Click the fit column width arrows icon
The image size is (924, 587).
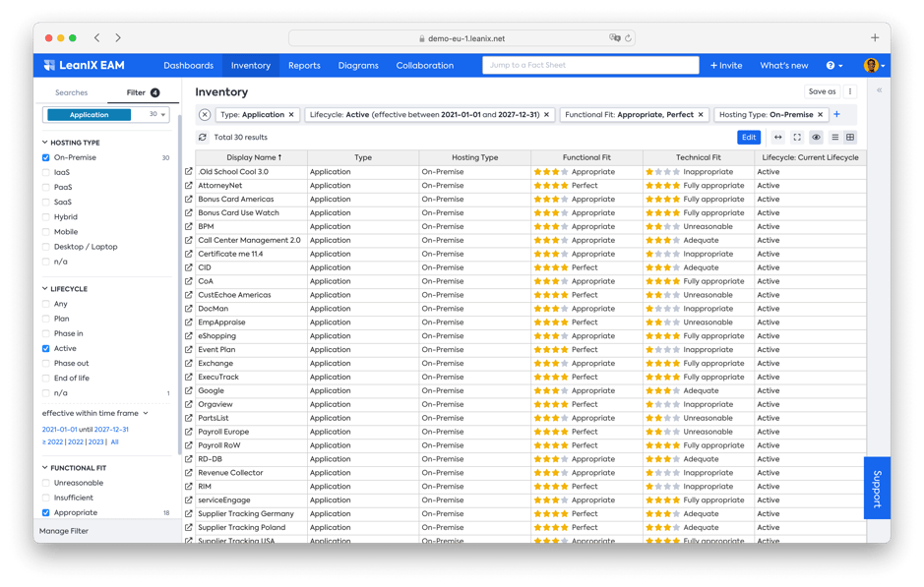pos(778,138)
